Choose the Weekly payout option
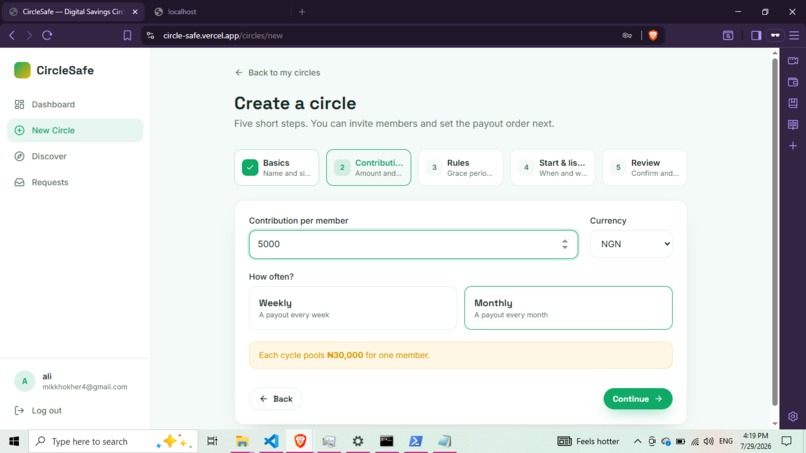Image resolution: width=806 pixels, height=453 pixels. click(x=353, y=308)
